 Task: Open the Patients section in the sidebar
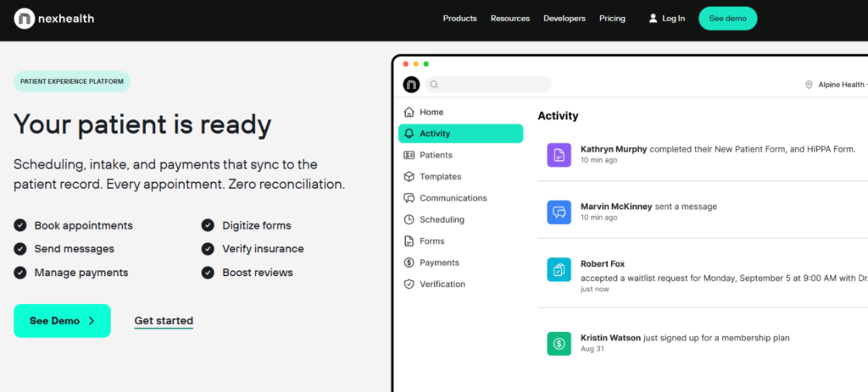[460, 156]
